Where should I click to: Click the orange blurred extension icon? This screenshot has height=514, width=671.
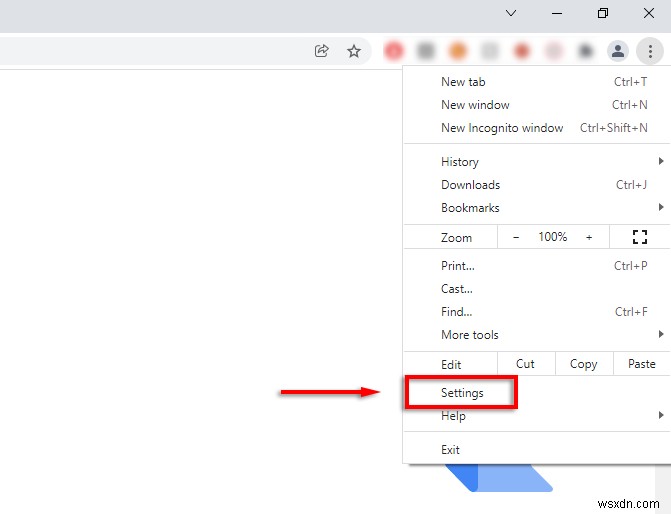tap(457, 51)
